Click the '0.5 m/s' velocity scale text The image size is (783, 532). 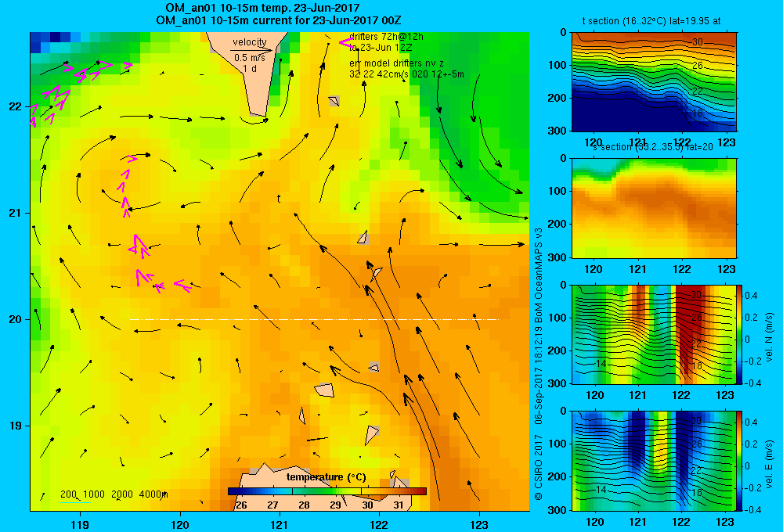250,58
